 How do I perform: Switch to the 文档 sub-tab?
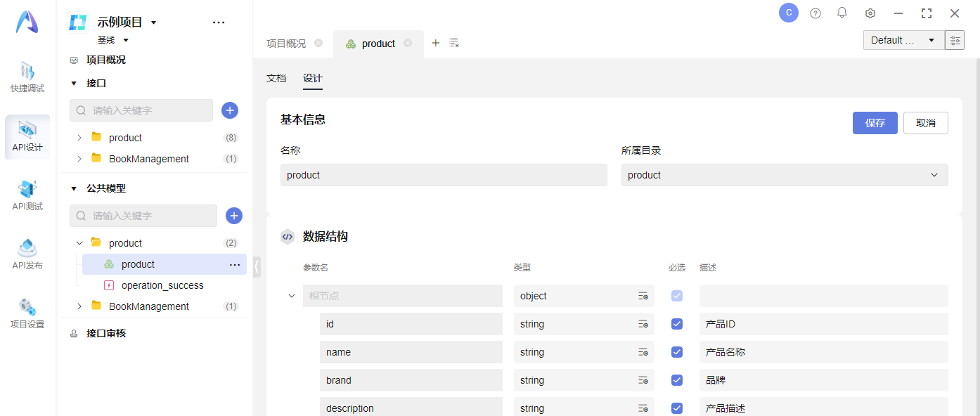coord(276,78)
